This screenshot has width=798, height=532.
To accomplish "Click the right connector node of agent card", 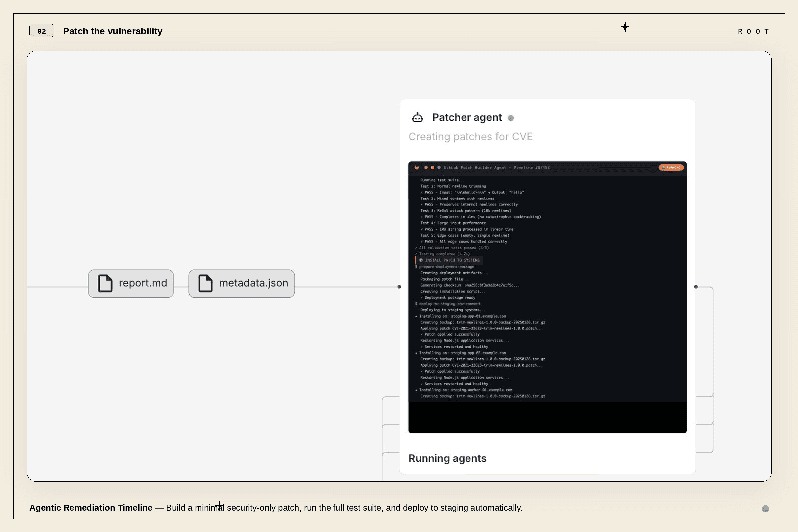I will (x=696, y=287).
